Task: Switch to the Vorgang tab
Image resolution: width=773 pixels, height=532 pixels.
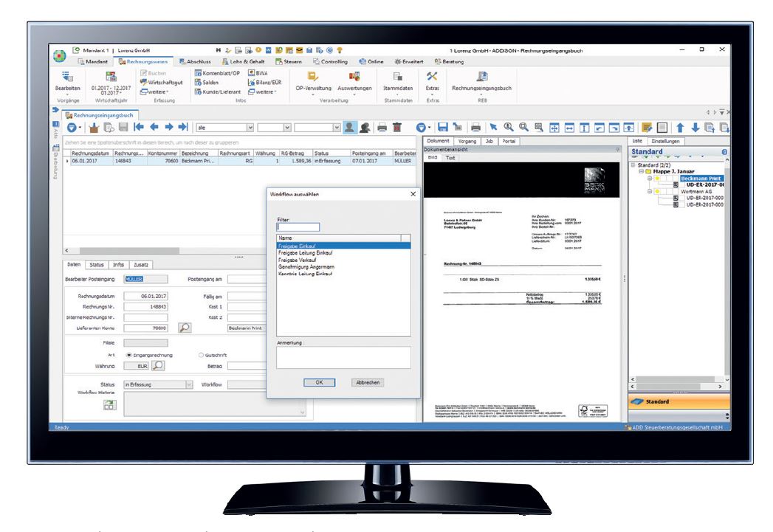Action: [x=467, y=140]
